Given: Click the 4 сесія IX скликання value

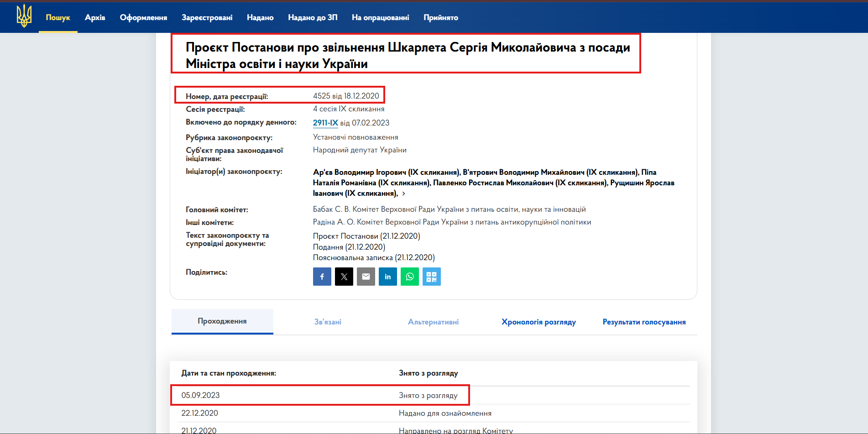Looking at the screenshot, I should click(349, 109).
